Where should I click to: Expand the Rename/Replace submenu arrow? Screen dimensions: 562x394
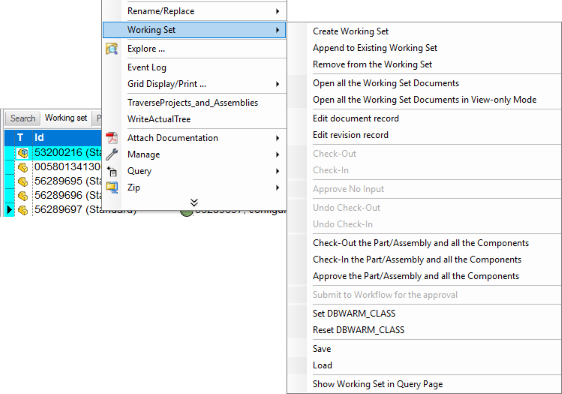(x=277, y=11)
